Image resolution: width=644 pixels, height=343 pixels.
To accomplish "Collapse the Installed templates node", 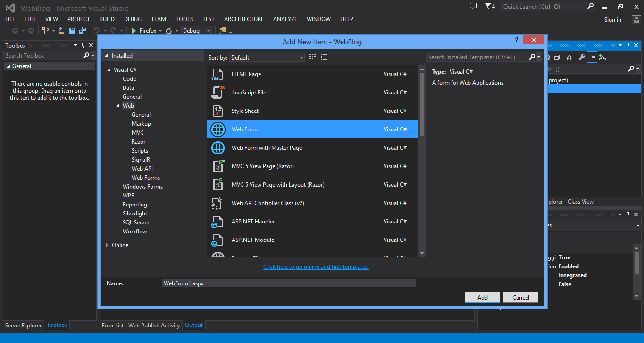I will point(107,56).
